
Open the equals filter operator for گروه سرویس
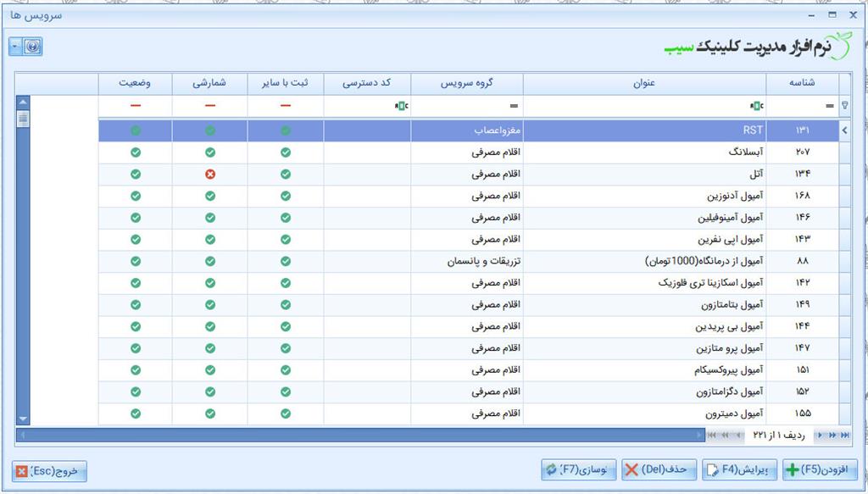[514, 106]
